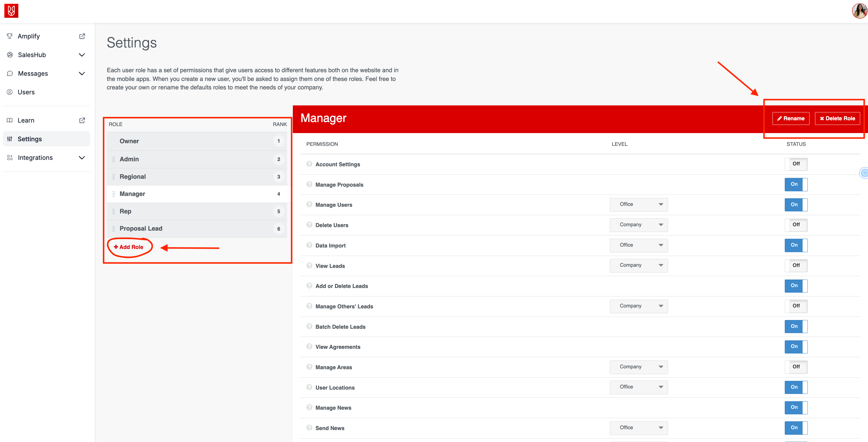868x442 pixels.
Task: Click help icon beside Manage Areas
Action: [x=309, y=367]
